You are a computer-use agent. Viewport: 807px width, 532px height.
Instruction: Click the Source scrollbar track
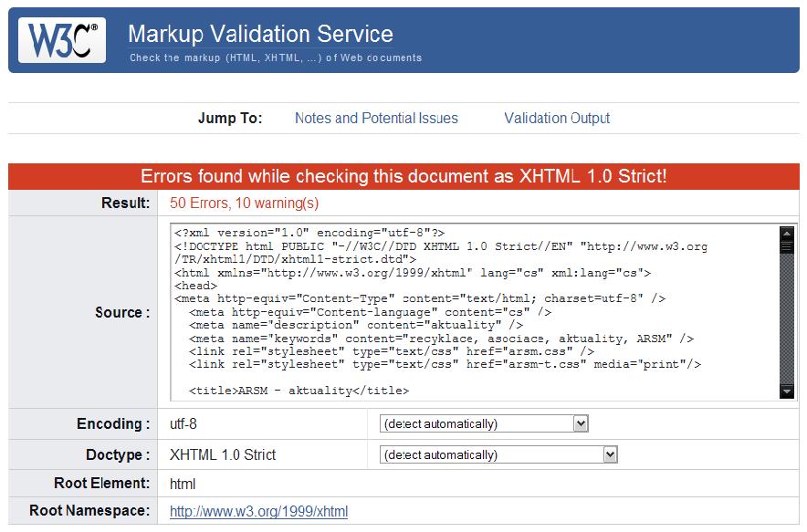[786, 319]
